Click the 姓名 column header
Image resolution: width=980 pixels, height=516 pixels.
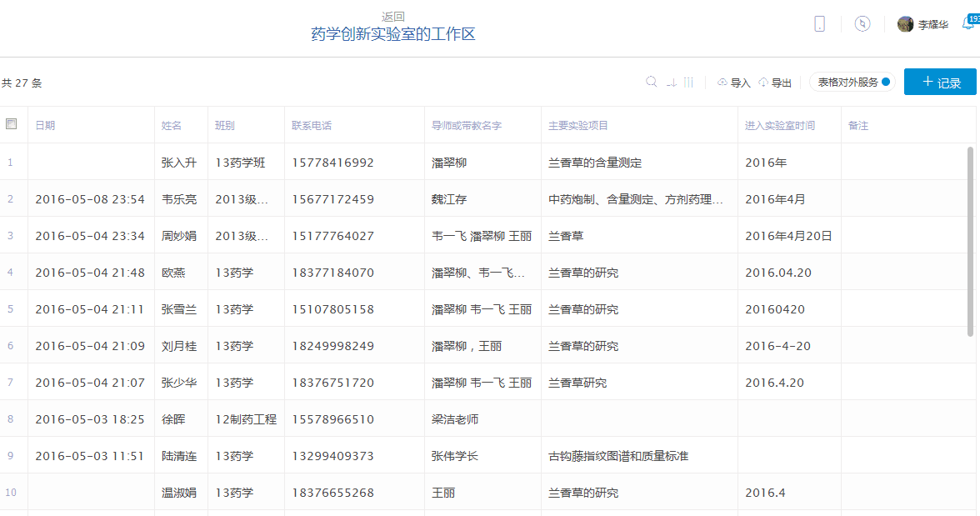click(172, 125)
